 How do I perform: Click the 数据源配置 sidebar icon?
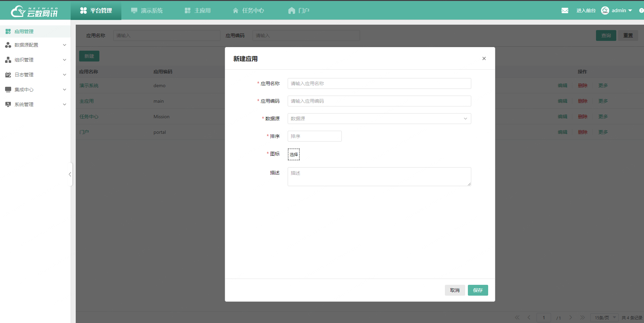click(8, 45)
